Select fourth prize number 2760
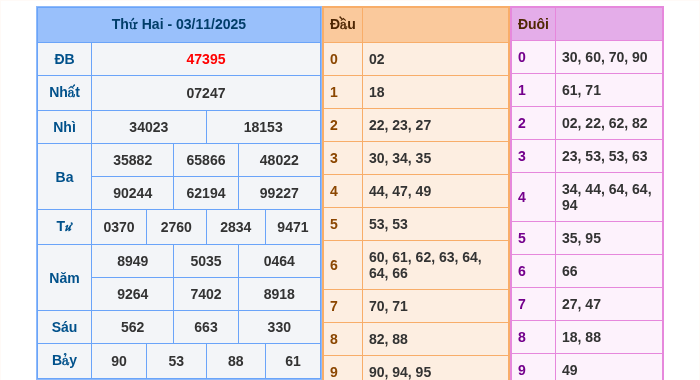The width and height of the screenshot is (700, 380). (x=176, y=227)
